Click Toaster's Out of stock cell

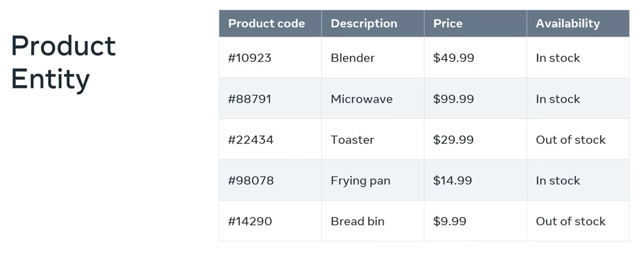pos(571,140)
